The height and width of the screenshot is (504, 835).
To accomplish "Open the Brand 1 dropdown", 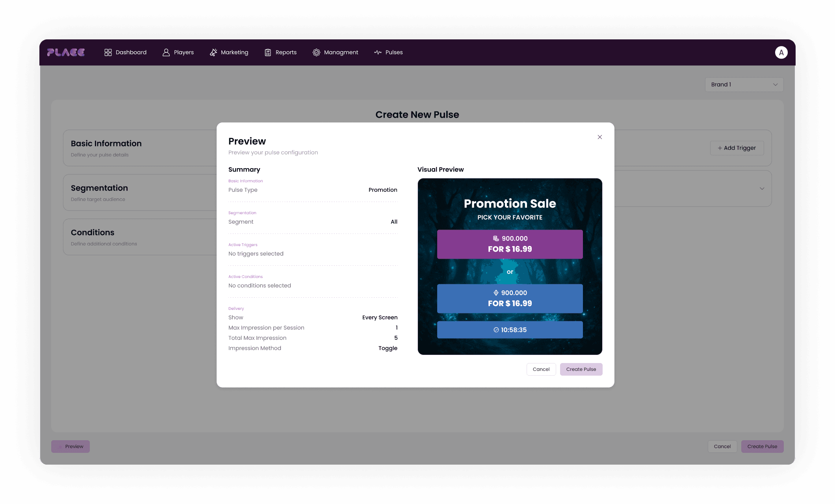I will point(744,85).
